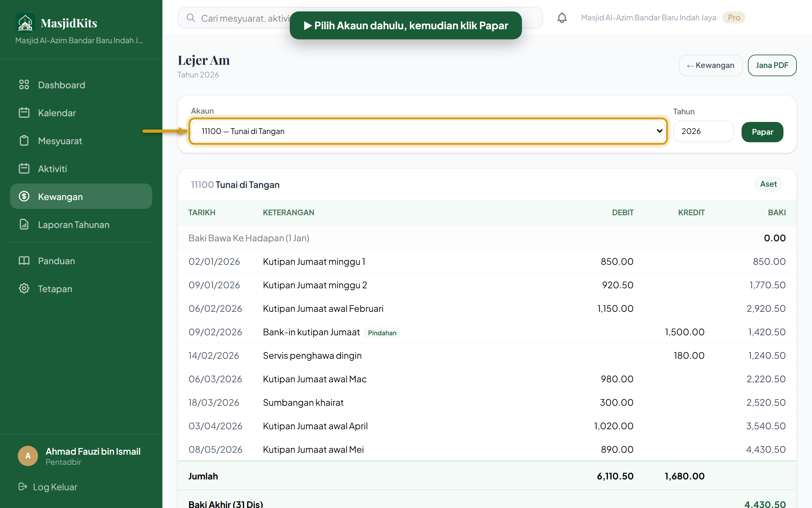Click the Kewangan dollar coin icon
Screen dimensions: 812x508
[x=24, y=196]
